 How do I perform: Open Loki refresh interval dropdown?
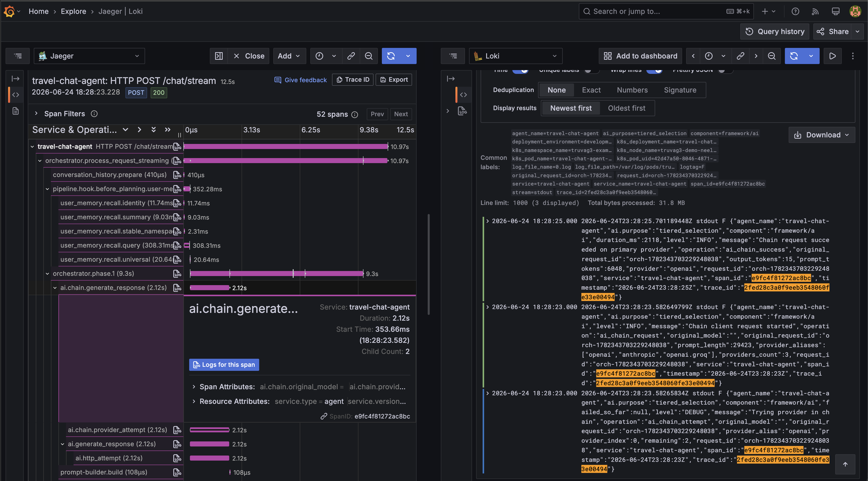(811, 56)
